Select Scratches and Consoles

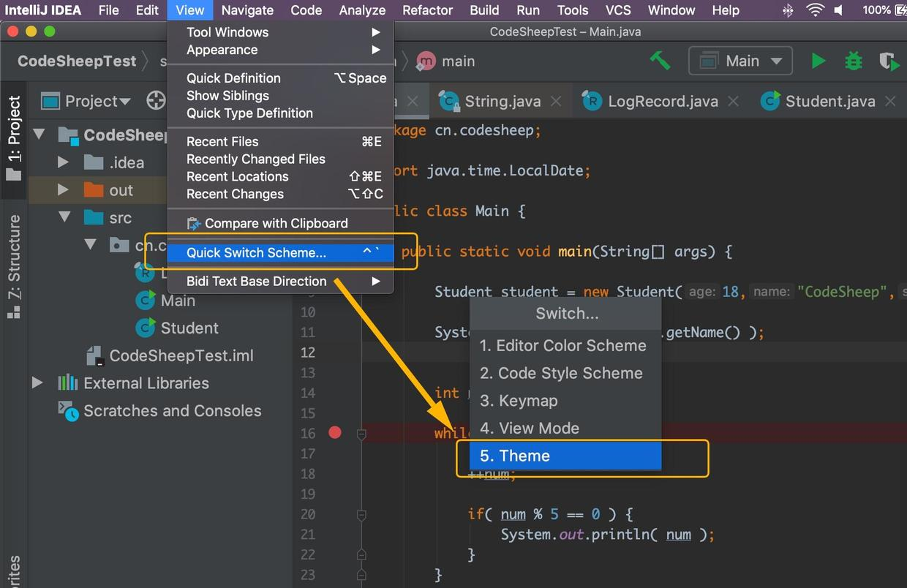click(172, 410)
